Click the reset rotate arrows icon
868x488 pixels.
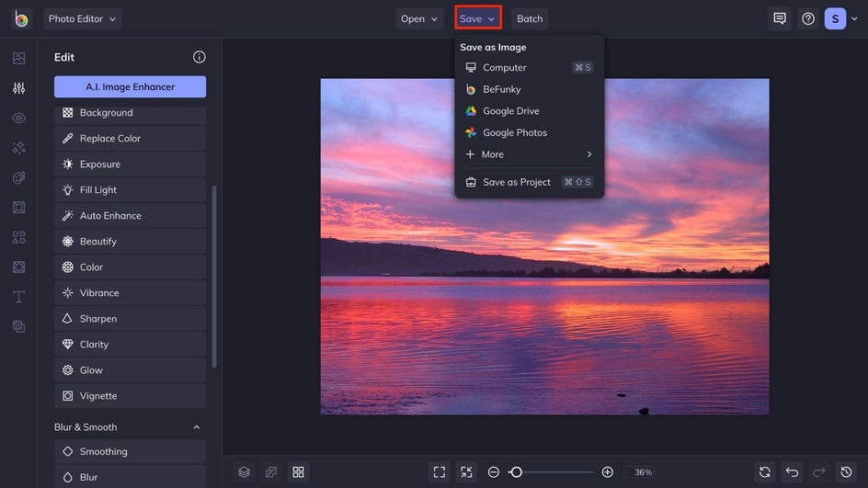765,472
